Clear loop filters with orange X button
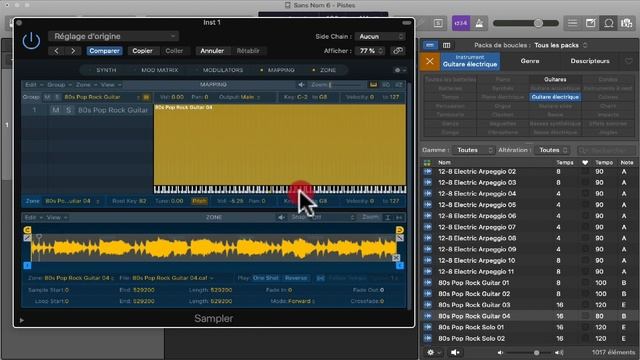Screen dimensions: 640x360 429,61
